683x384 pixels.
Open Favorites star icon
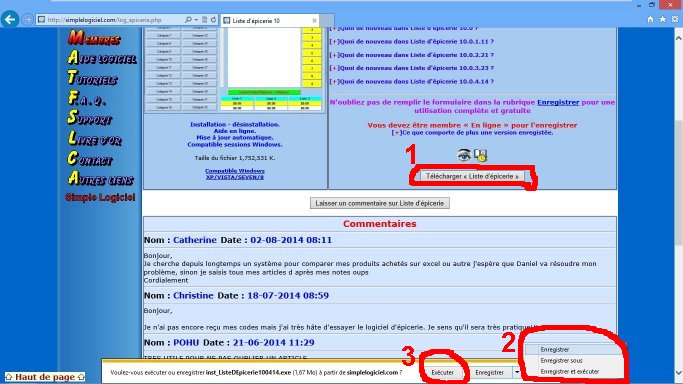point(663,19)
